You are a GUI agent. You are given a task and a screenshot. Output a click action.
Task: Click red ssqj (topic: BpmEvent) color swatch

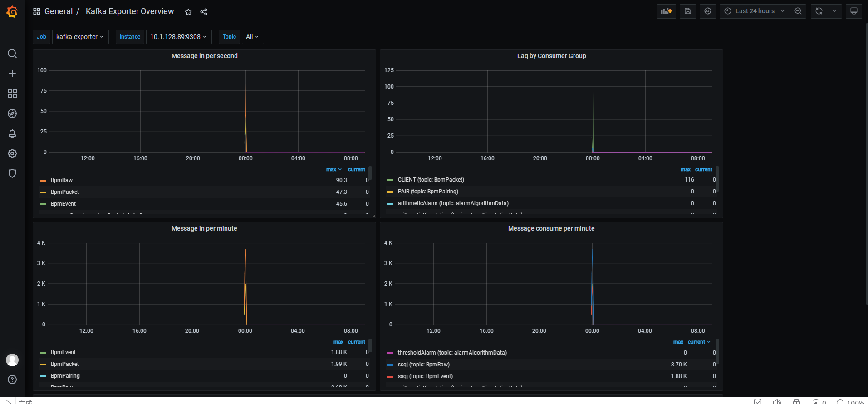click(x=390, y=377)
